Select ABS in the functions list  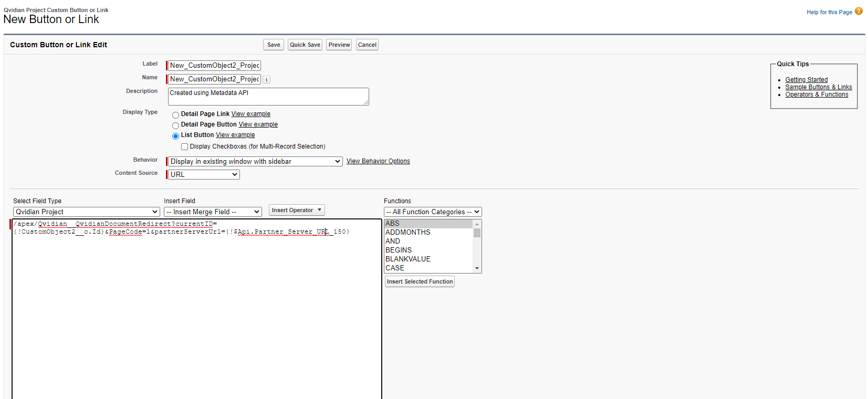[428, 224]
